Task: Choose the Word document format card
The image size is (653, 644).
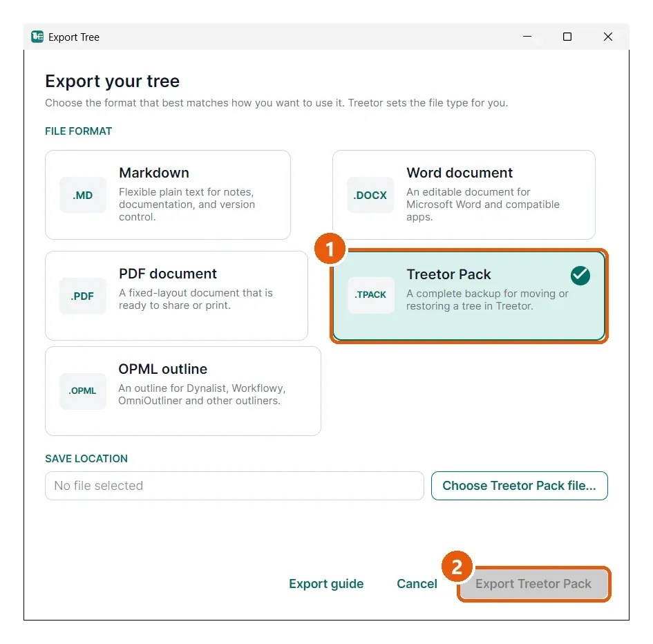Action: click(x=464, y=195)
